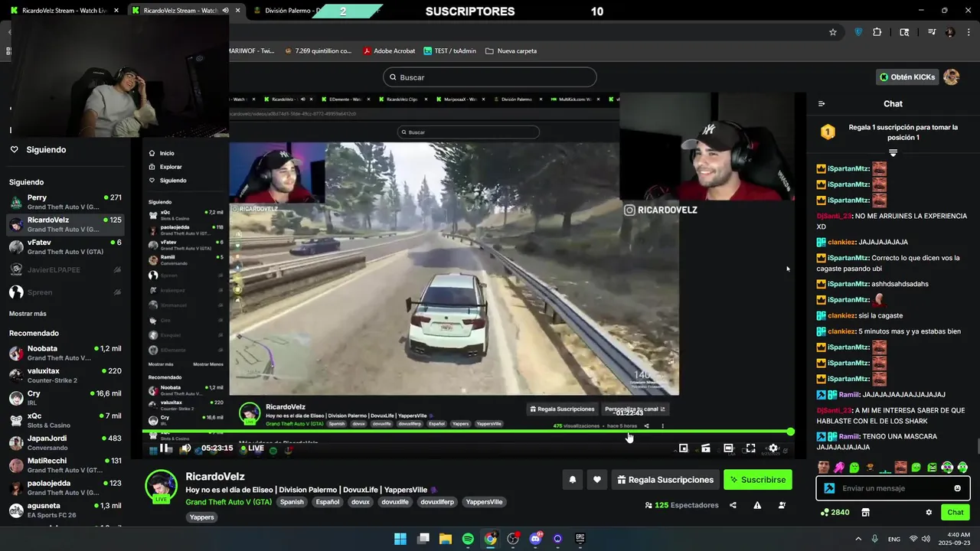Enable theater mode on the player
The height and width of the screenshot is (551, 980).
pos(728,448)
